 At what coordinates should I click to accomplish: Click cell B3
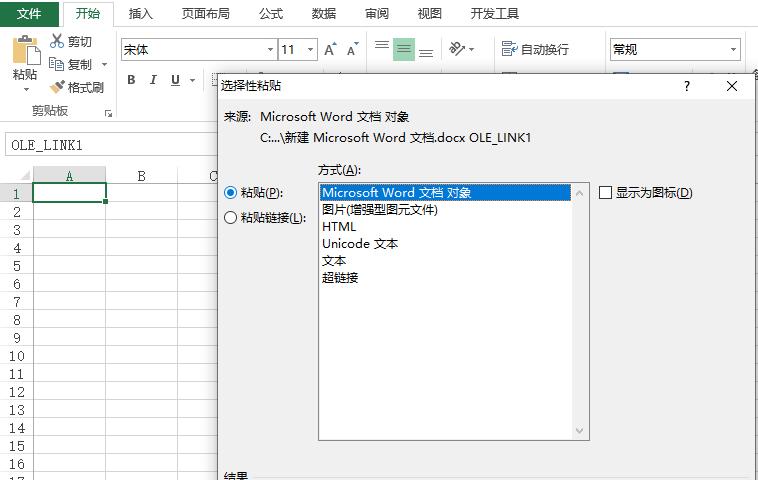coord(141,229)
